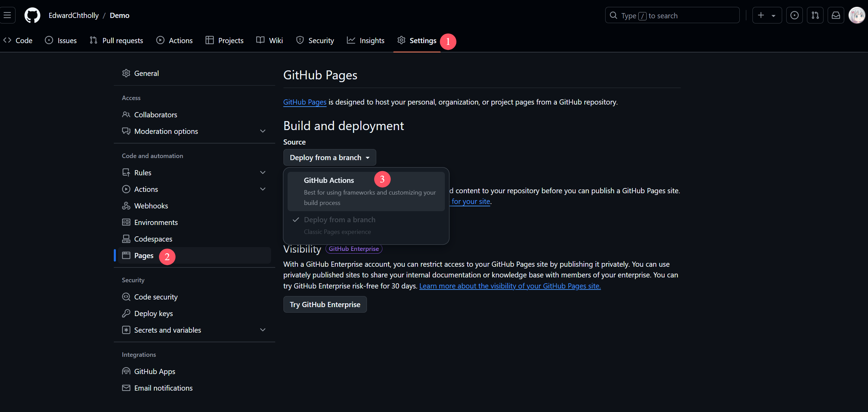Image resolution: width=868 pixels, height=412 pixels.
Task: Expand the Rules sidebar section
Action: 194,173
